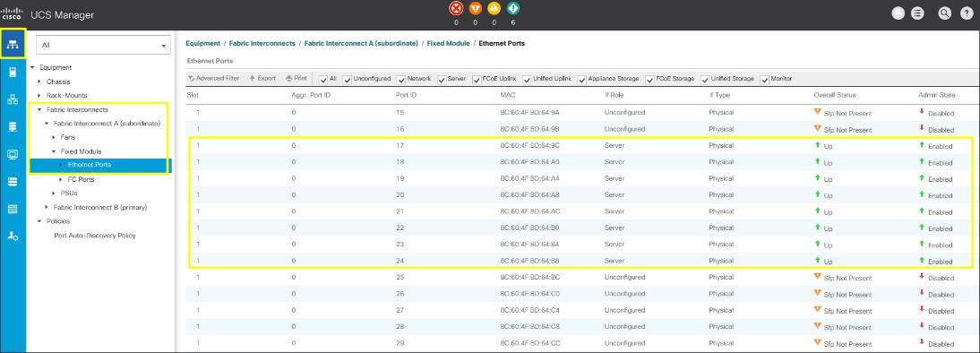
Task: Collapse the Fixed Module tree node
Action: click(x=54, y=151)
